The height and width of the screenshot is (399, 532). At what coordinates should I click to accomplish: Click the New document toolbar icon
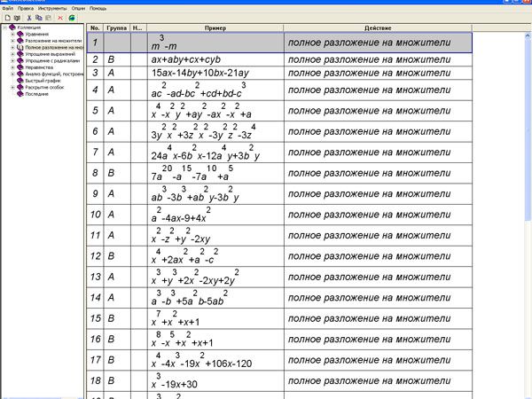pyautogui.click(x=6, y=17)
